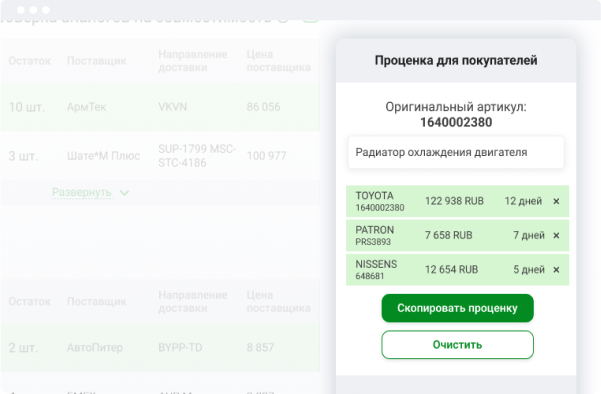Image resolution: width=601 pixels, height=394 pixels.
Task: Click the 3 шт. stock cell
Action: (x=23, y=156)
